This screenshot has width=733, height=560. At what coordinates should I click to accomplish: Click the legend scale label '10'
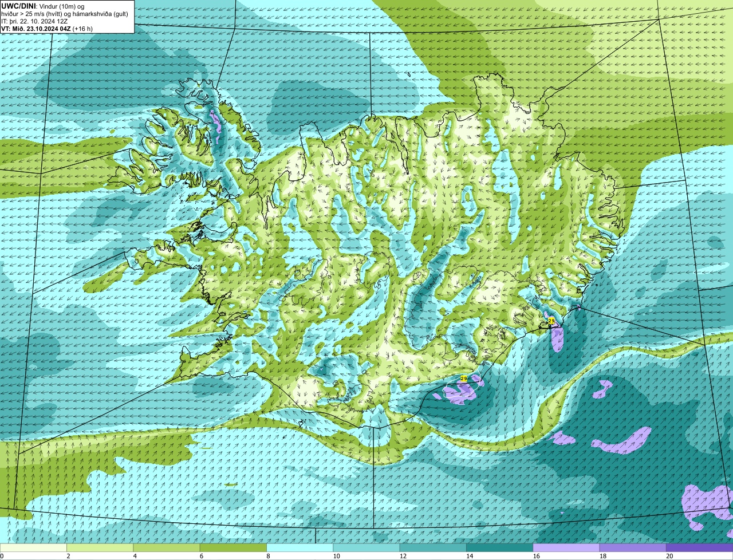(336, 556)
